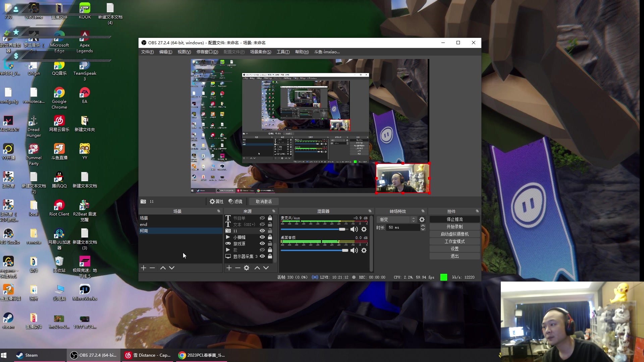Remove selected scene with minus button
The image size is (644, 362).
coord(152,268)
